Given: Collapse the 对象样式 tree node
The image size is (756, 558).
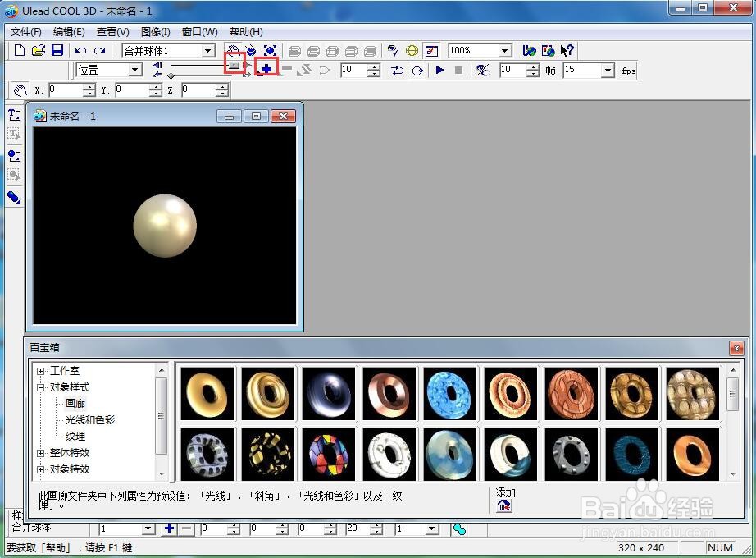Looking at the screenshot, I should (x=41, y=387).
